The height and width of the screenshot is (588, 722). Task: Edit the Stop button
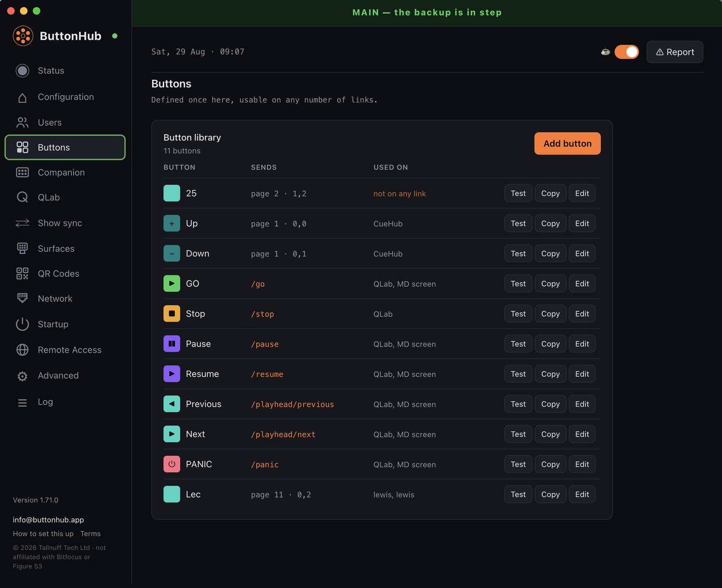(x=582, y=314)
